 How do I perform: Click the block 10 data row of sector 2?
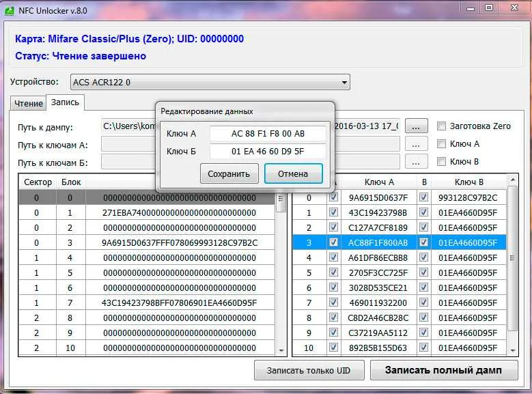(147, 348)
